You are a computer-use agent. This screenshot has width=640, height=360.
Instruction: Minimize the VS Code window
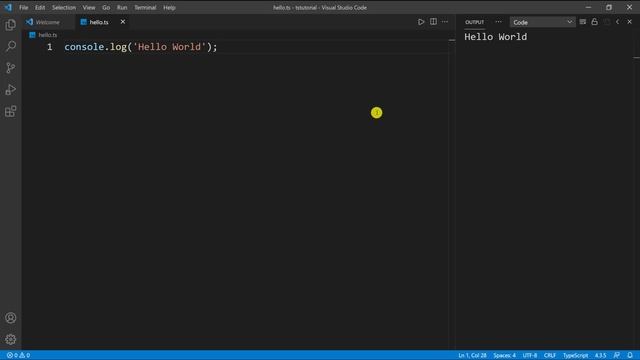click(x=588, y=7)
